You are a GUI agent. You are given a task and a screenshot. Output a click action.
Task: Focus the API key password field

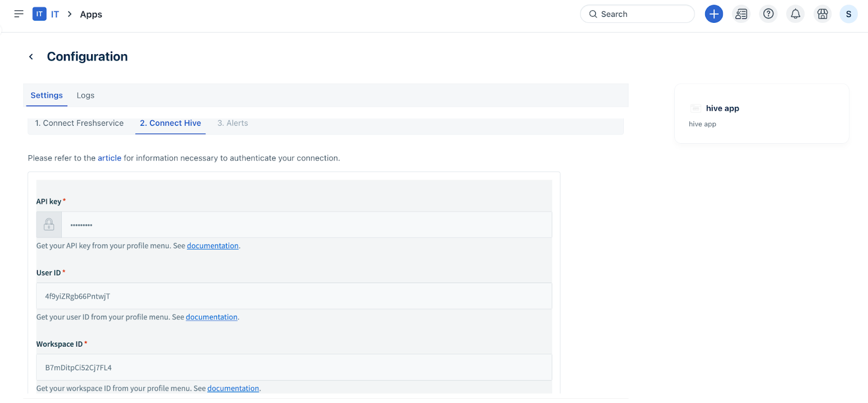[307, 225]
